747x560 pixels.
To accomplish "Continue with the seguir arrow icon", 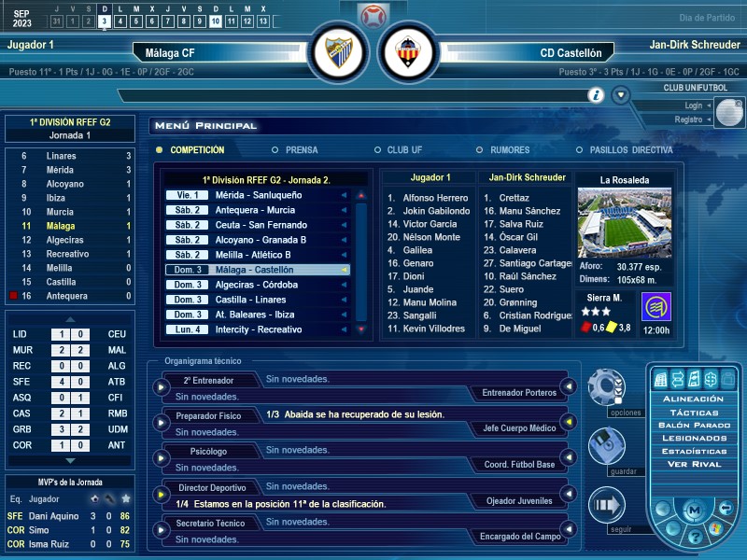I will click(x=606, y=505).
